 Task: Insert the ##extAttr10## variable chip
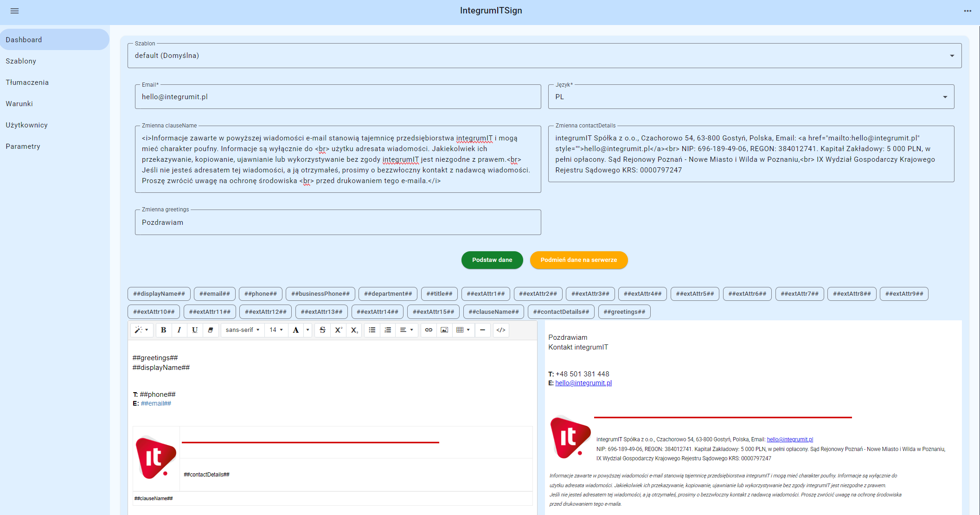tap(154, 312)
